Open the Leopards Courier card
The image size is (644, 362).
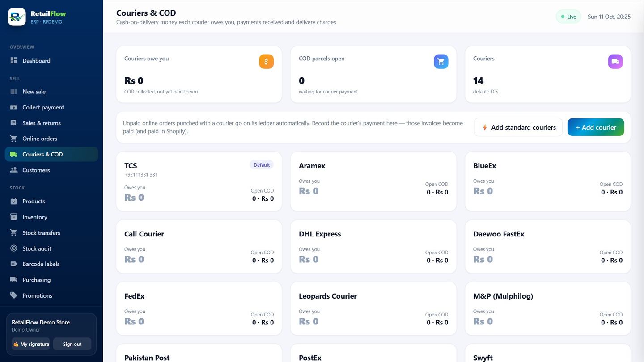click(373, 308)
